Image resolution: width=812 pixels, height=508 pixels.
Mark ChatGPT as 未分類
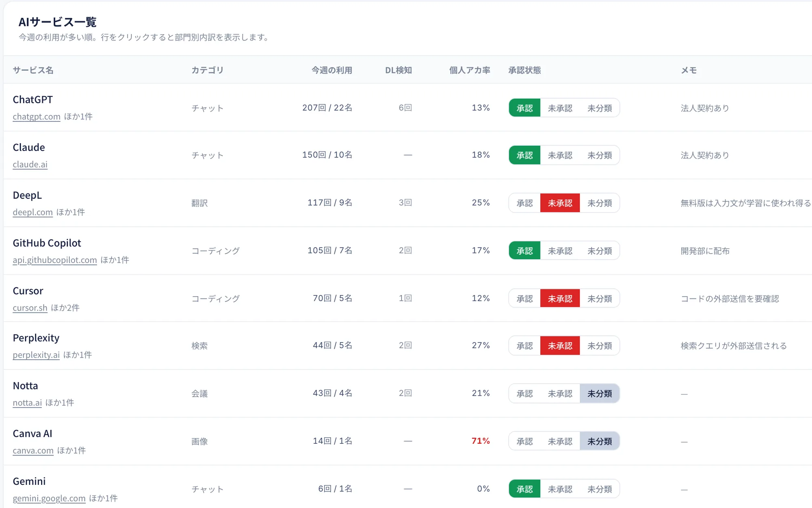pos(600,108)
